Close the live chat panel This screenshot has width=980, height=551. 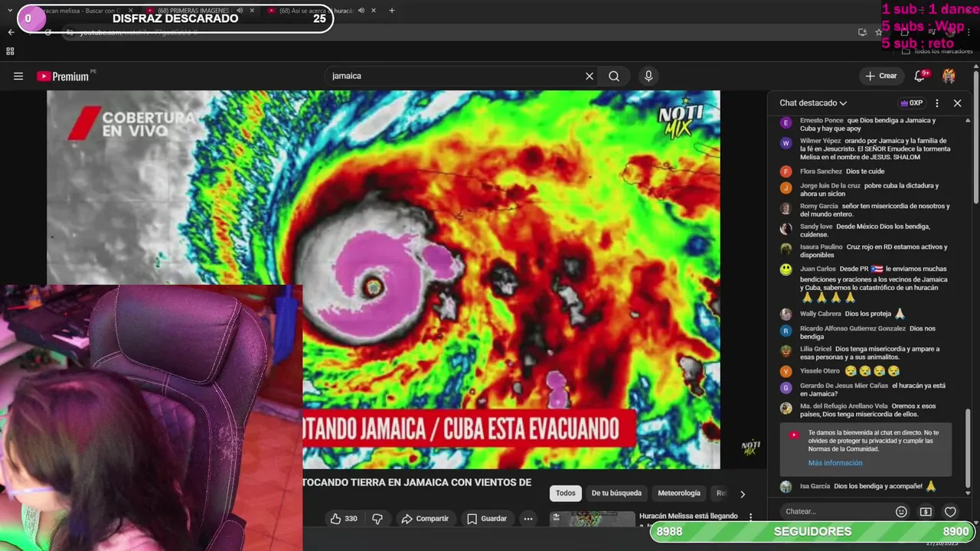957,103
